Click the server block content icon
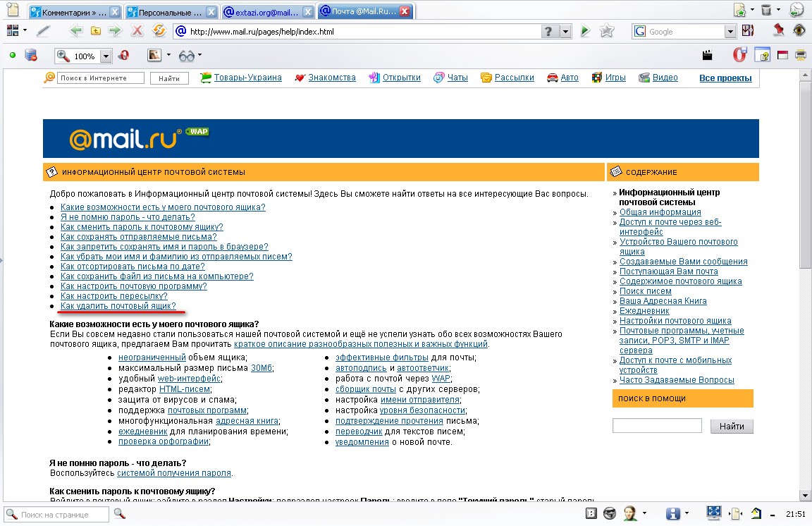Viewport: 812px width, 526px height. coord(31,55)
